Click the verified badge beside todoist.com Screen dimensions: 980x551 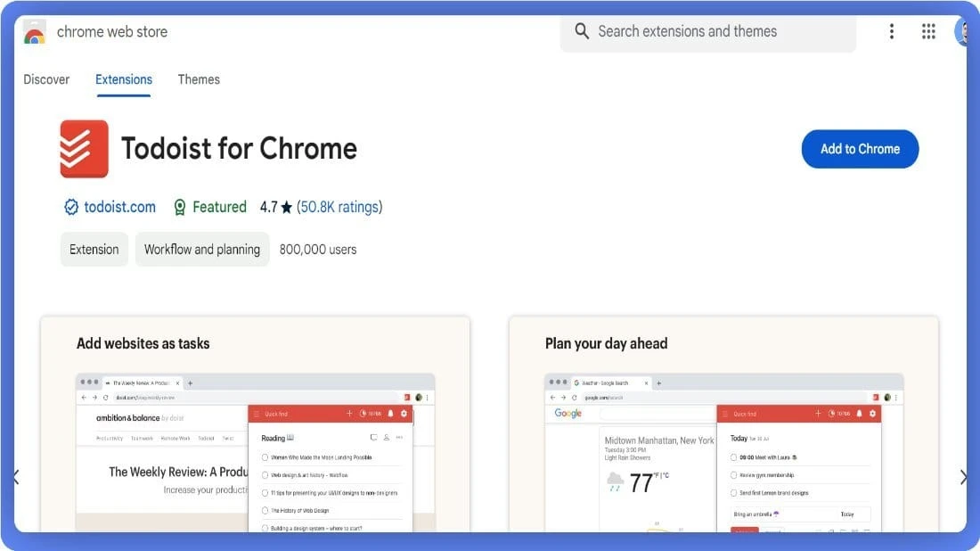pyautogui.click(x=71, y=207)
